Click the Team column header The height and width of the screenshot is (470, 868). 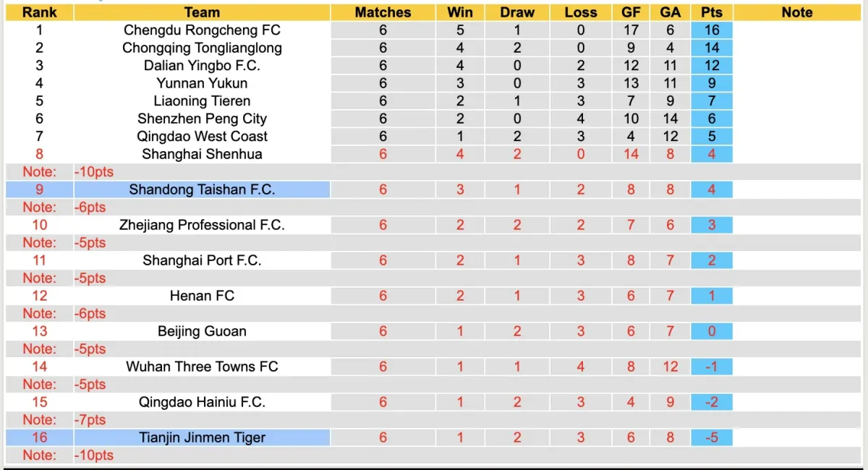point(202,12)
